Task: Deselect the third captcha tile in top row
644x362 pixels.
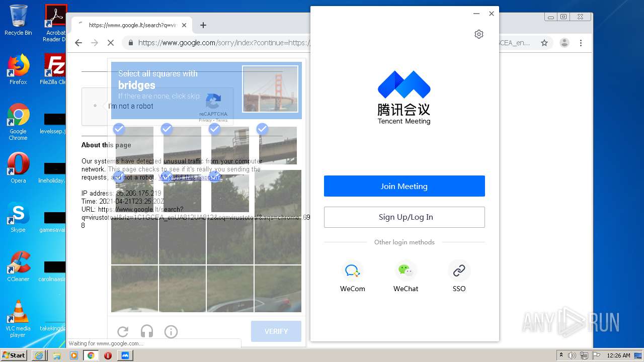Action: (x=230, y=145)
